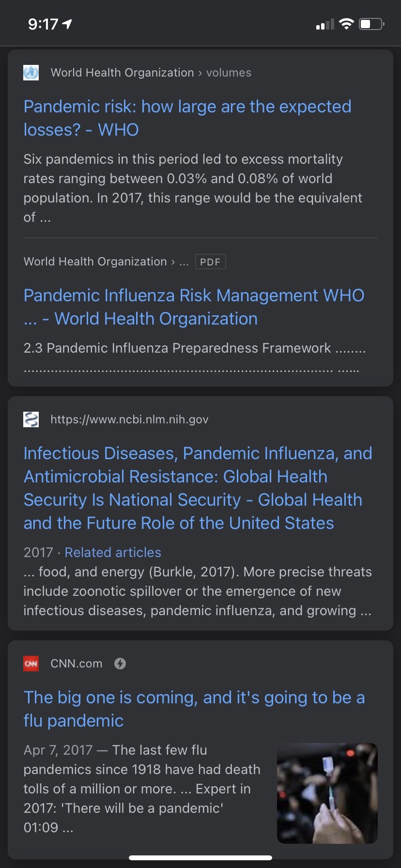
Task: Tap the NCBI site favicon
Action: click(31, 419)
